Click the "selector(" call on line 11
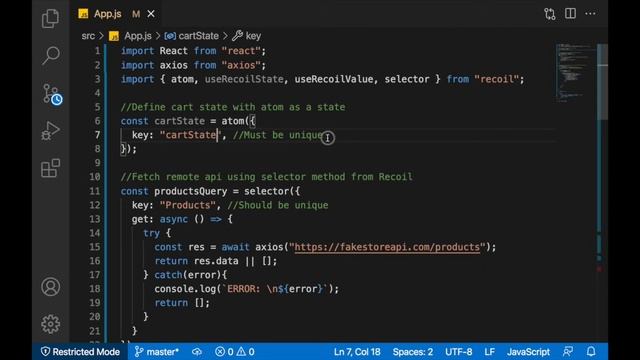Screen dimensions: 640x360 [x=269, y=191]
